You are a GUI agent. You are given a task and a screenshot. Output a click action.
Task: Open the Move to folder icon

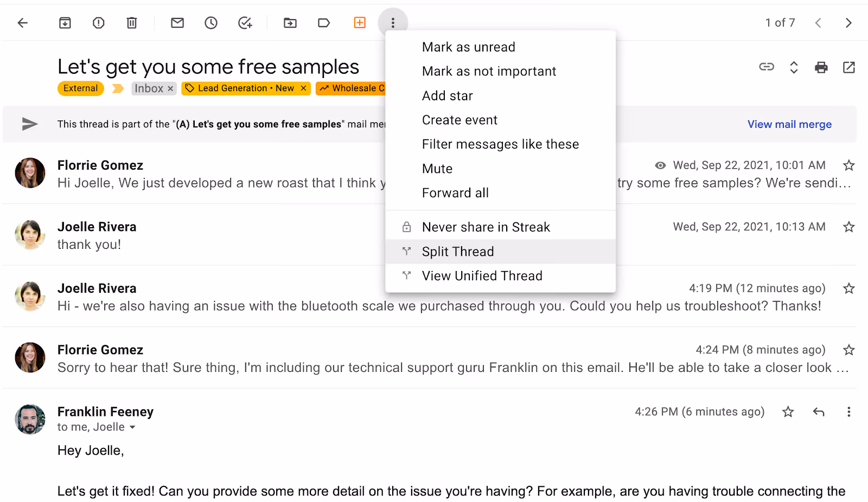click(290, 23)
